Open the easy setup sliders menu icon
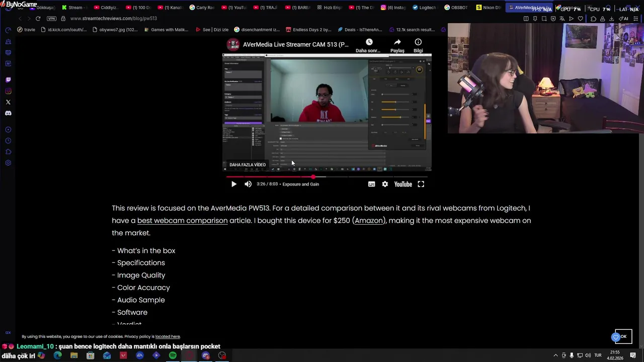644x362 pixels. pos(636,19)
